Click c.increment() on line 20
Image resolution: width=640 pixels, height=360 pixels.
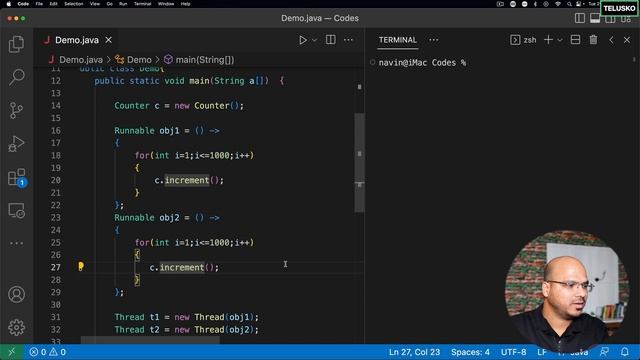click(189, 180)
